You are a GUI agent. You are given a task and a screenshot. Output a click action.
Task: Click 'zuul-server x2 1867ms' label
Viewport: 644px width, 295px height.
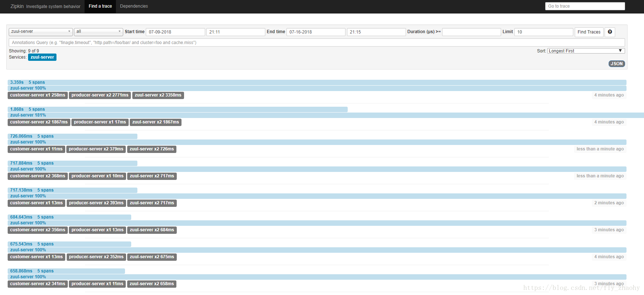(x=156, y=122)
